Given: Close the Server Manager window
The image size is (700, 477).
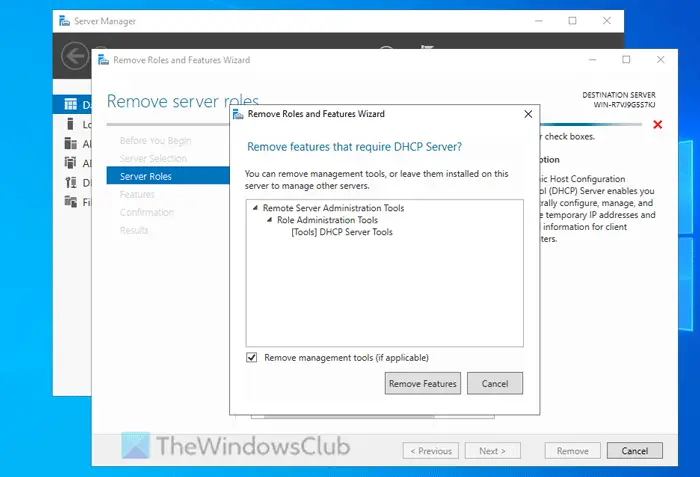Looking at the screenshot, I should click(x=607, y=21).
